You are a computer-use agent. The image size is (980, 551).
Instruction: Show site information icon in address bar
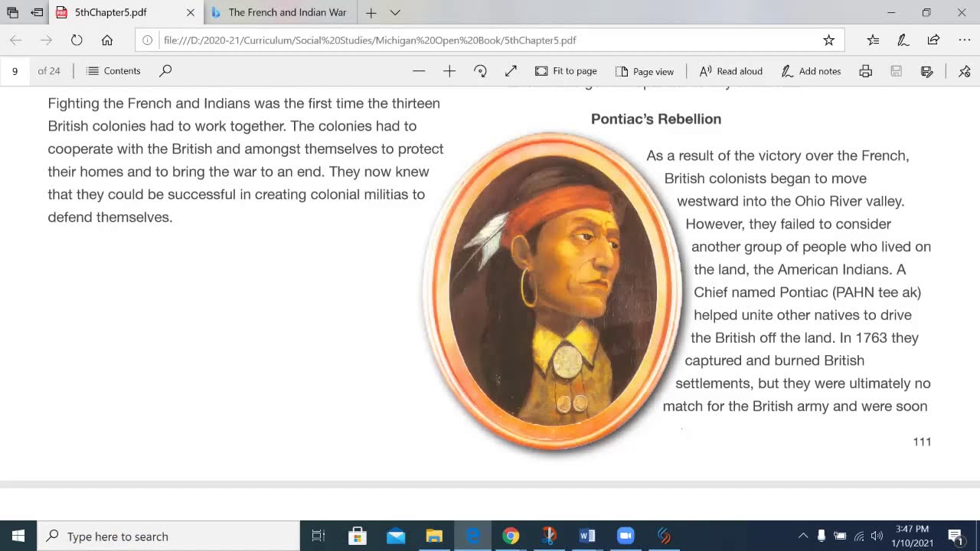tap(148, 40)
